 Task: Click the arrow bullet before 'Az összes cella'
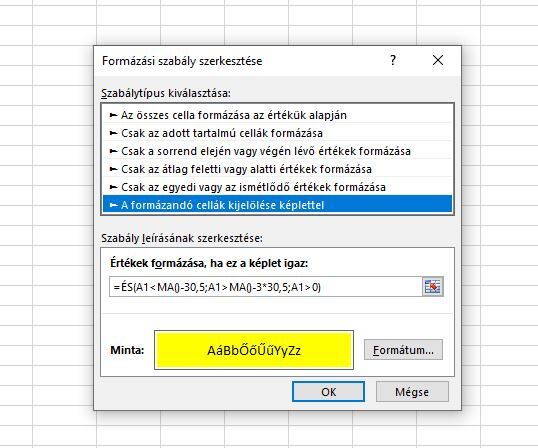click(x=113, y=115)
